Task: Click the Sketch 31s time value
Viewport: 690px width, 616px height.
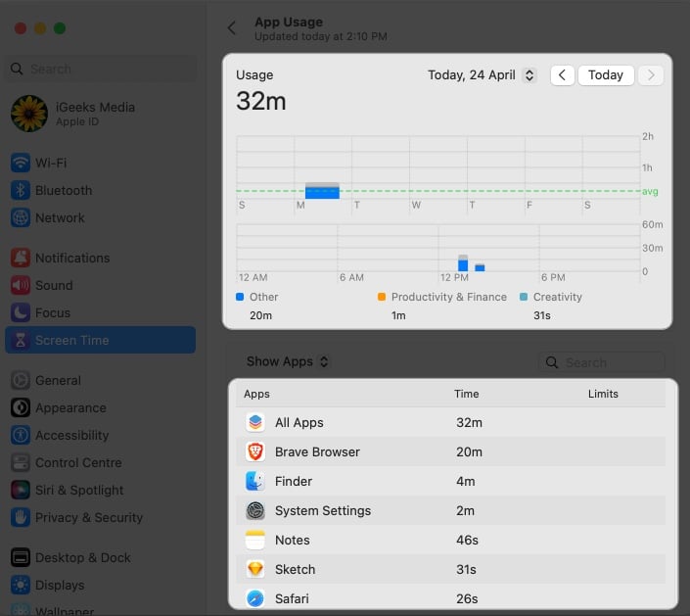Action: coord(466,569)
